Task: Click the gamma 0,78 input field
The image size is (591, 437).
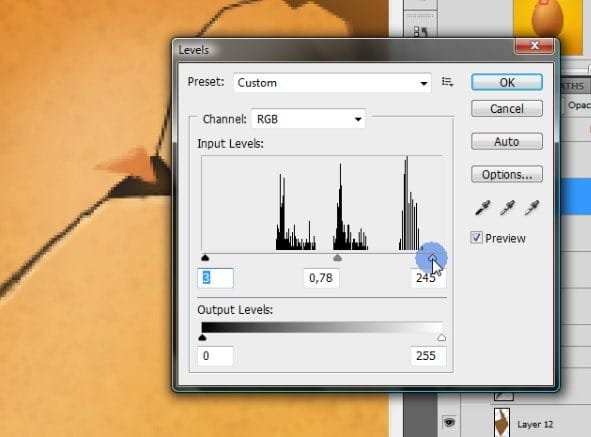Action: (x=321, y=278)
